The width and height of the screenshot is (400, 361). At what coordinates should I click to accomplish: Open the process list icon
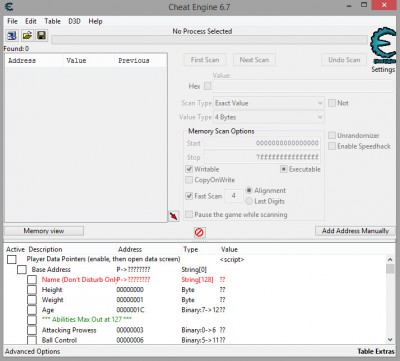(x=12, y=35)
